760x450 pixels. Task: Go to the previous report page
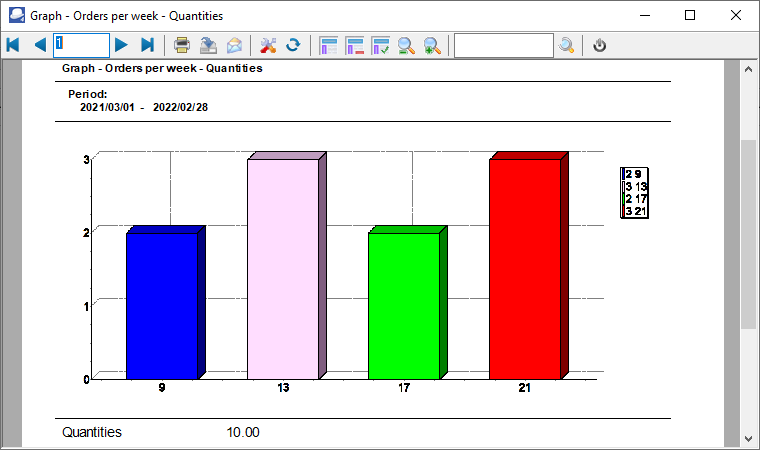click(x=40, y=45)
